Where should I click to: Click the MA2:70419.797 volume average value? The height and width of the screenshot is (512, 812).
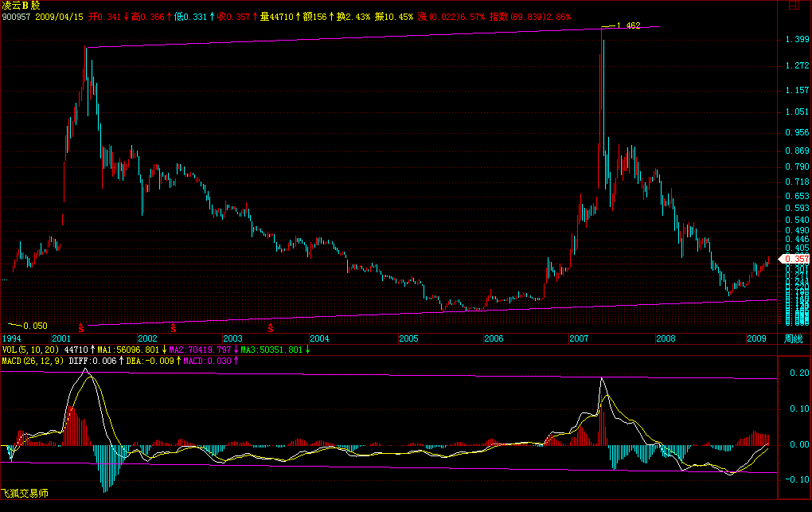(x=200, y=350)
